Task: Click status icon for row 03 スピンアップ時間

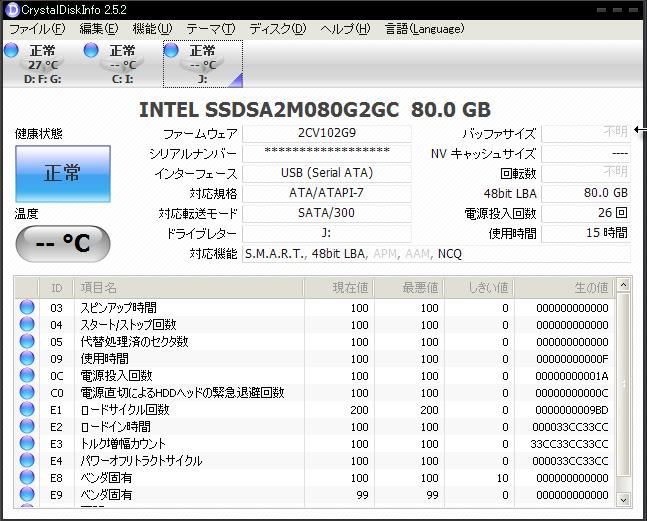Action: (27, 308)
